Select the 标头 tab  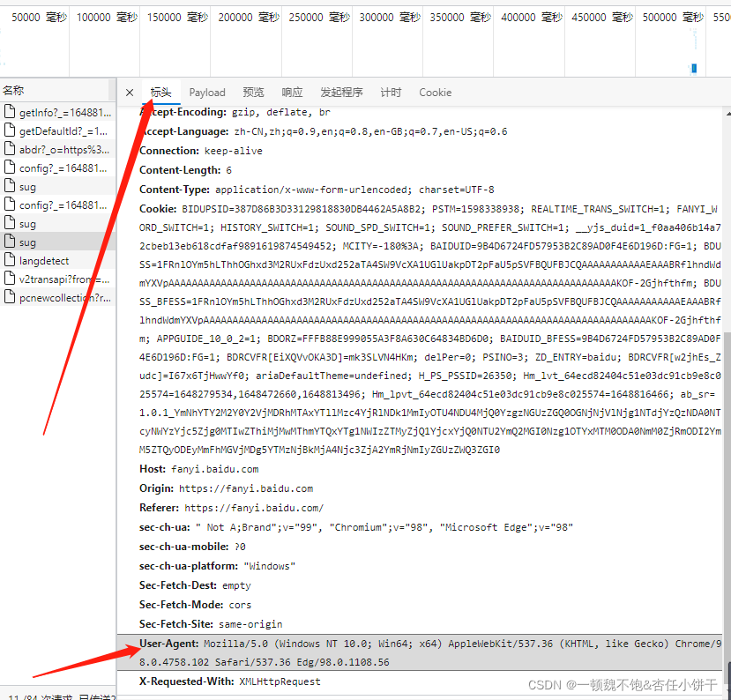(x=160, y=93)
